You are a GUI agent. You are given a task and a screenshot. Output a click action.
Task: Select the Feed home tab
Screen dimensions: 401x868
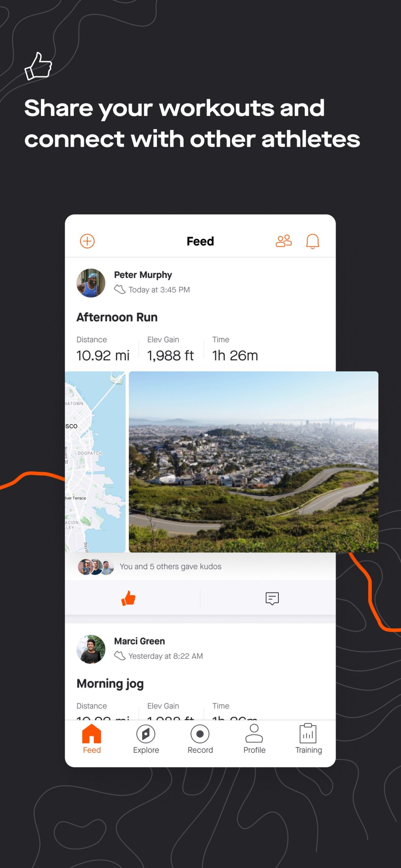coord(92,739)
